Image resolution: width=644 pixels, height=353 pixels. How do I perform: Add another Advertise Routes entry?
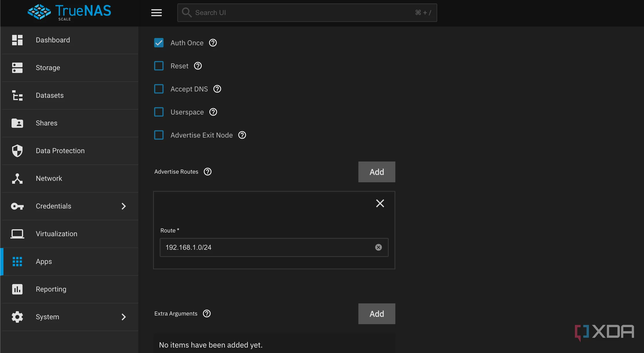(377, 172)
